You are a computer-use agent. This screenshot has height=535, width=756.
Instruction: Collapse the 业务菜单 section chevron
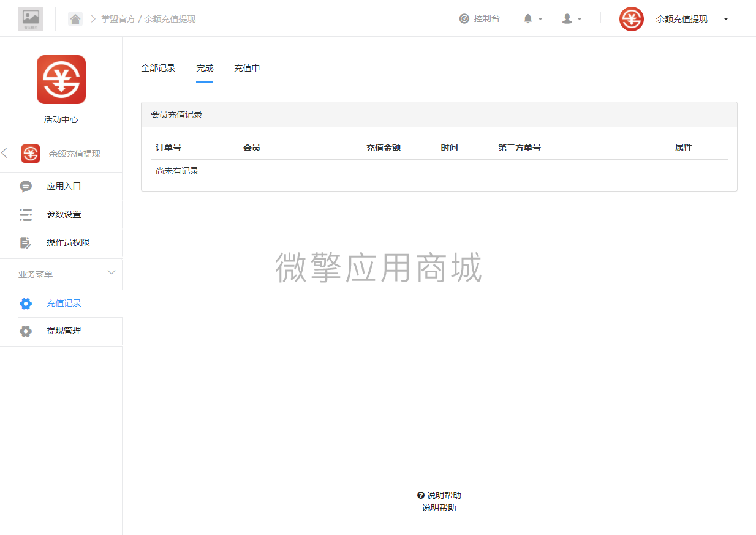click(x=112, y=272)
